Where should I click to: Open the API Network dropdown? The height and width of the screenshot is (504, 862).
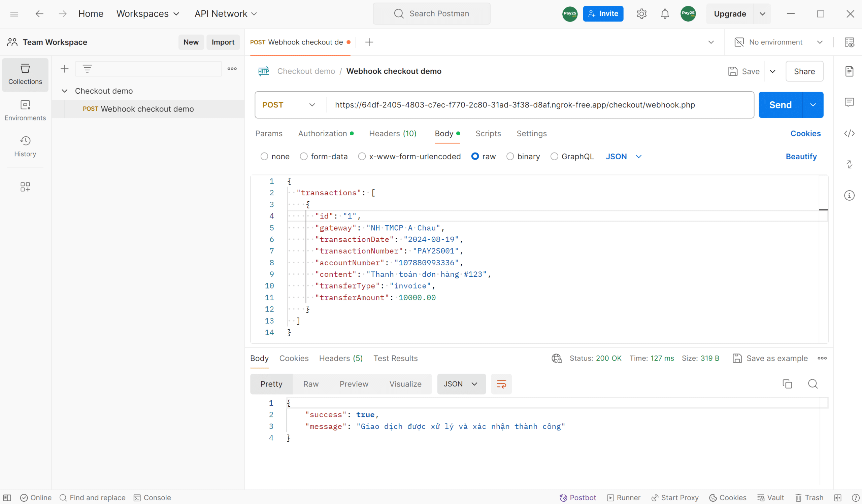225,14
